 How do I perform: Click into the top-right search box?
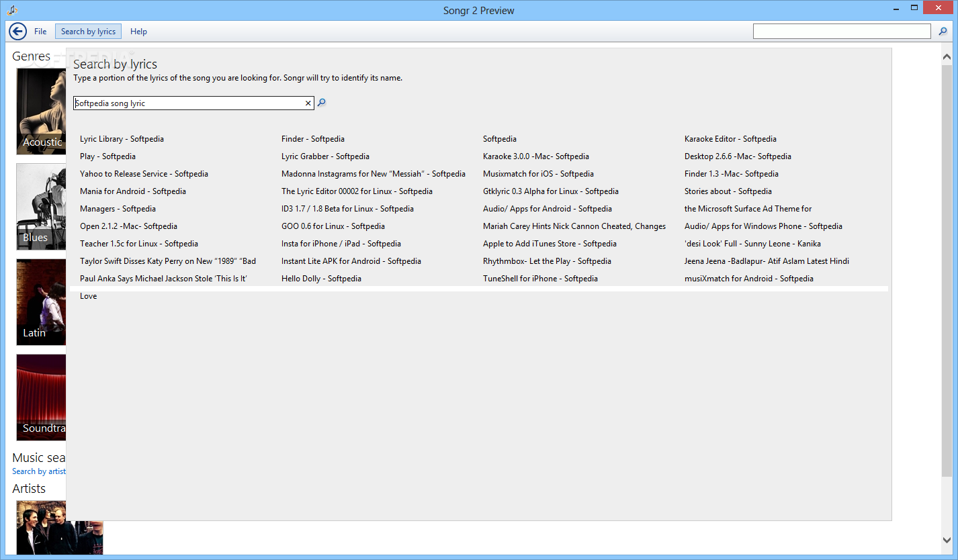pos(842,32)
